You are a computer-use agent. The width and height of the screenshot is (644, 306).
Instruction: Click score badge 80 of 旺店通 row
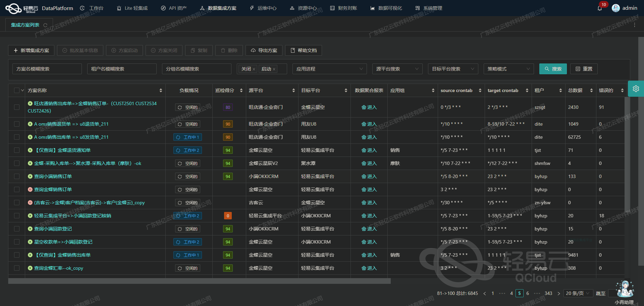point(228,107)
